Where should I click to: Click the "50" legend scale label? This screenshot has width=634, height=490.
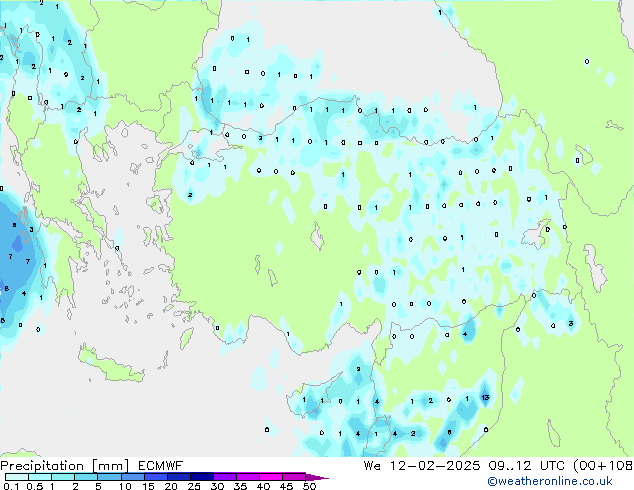coord(310,486)
